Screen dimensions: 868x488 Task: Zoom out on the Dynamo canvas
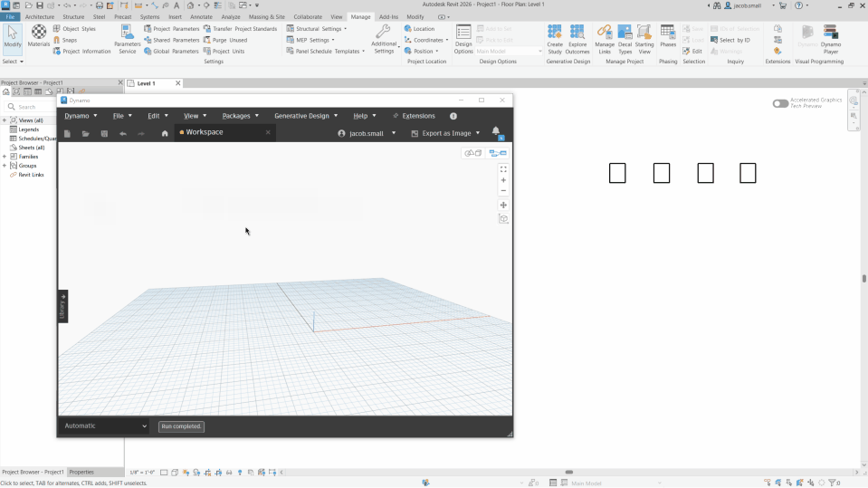[x=503, y=190]
